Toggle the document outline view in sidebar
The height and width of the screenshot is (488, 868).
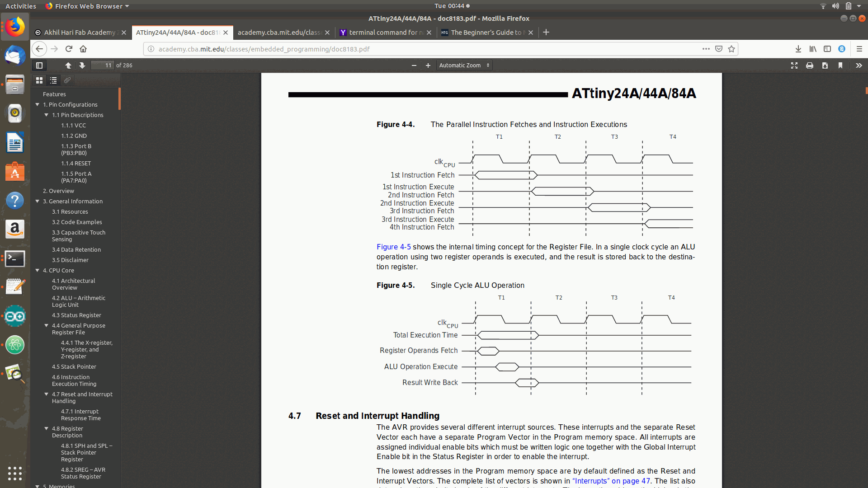click(x=53, y=80)
